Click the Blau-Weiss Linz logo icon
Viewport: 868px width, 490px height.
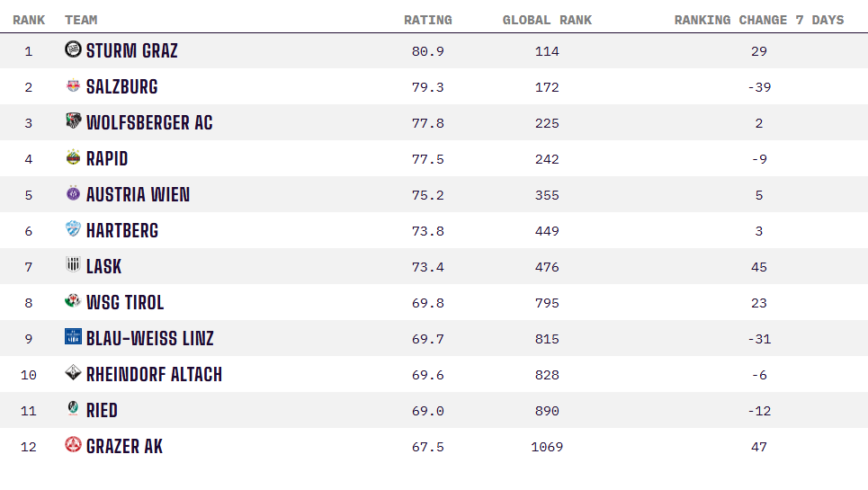[73, 337]
